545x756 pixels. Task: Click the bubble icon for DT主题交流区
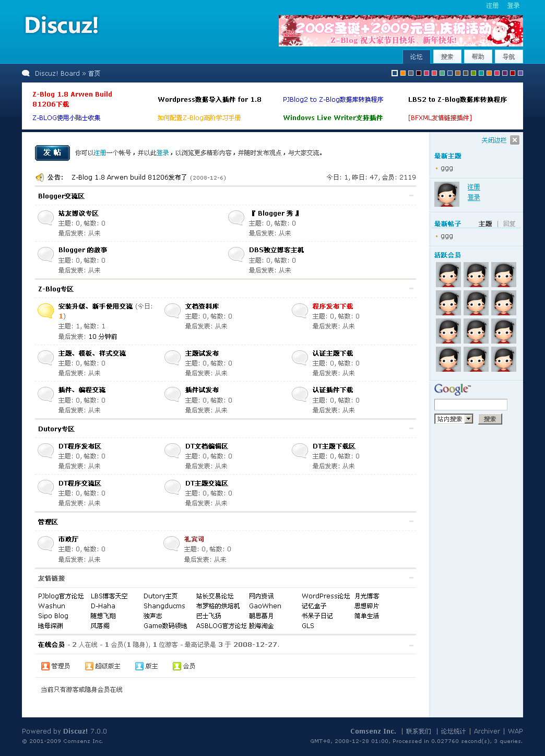click(173, 488)
